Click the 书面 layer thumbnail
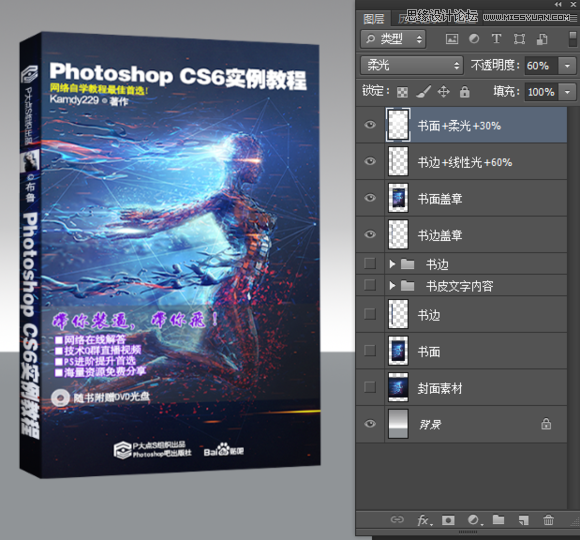The width and height of the screenshot is (580, 540). tap(398, 351)
